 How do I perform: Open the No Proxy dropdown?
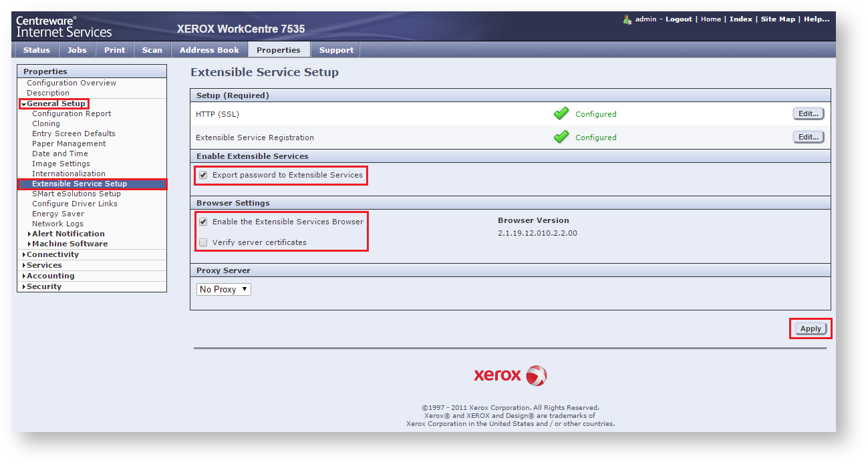click(224, 289)
